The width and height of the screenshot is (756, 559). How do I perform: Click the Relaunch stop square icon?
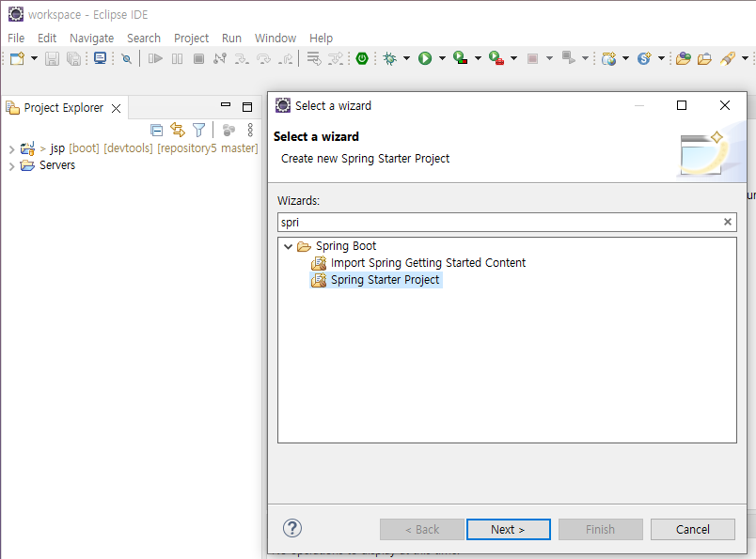532,59
